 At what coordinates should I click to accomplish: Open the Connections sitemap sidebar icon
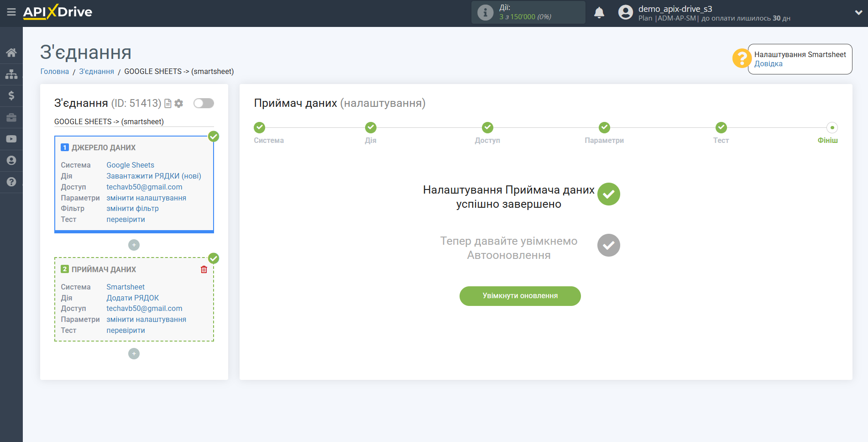[11, 74]
